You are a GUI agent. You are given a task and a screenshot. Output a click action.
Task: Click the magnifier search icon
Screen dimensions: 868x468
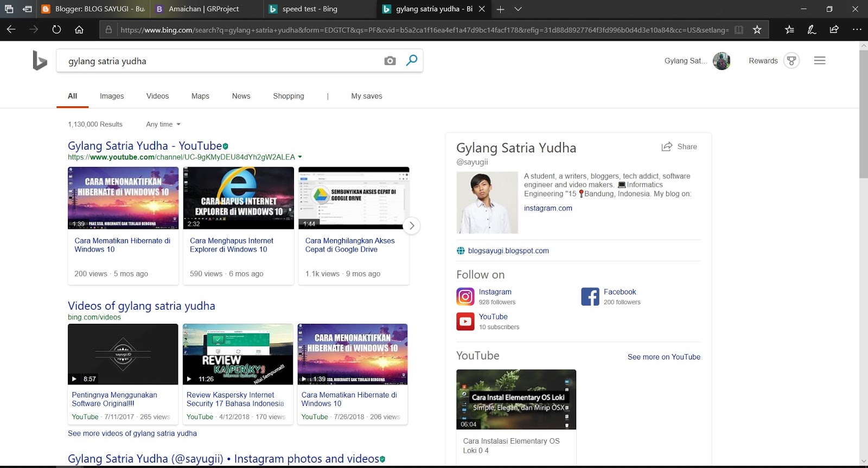(412, 60)
